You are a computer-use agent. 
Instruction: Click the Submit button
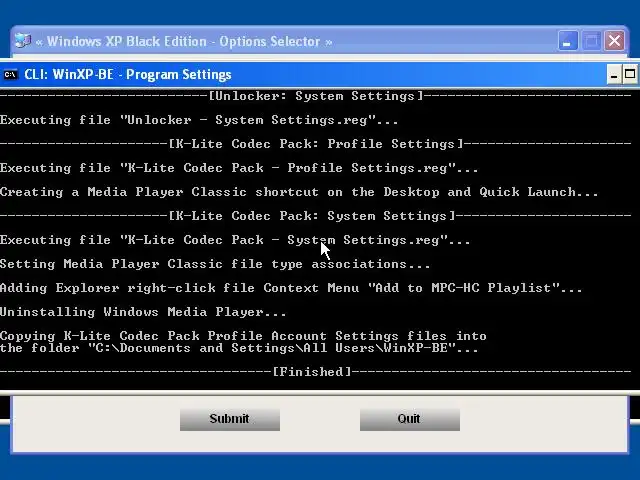click(x=230, y=419)
